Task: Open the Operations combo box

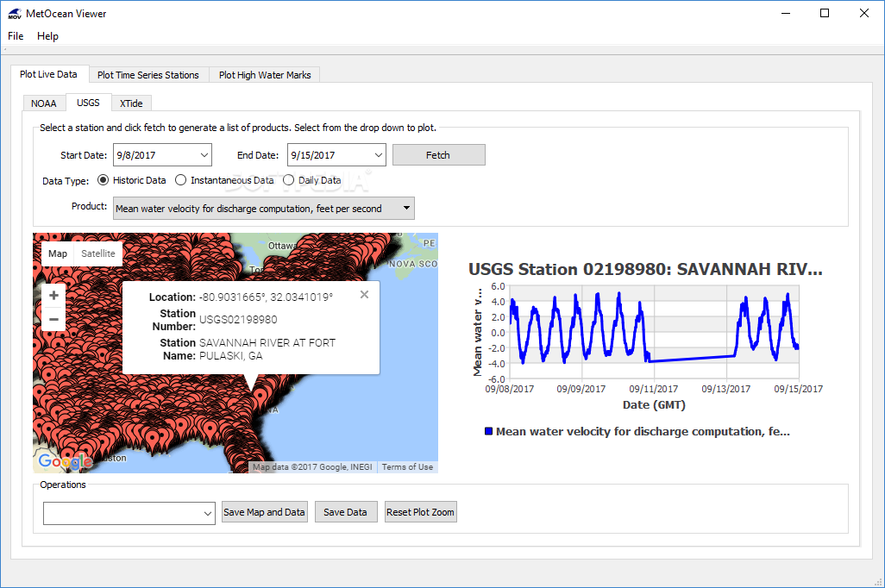Action: click(x=129, y=514)
